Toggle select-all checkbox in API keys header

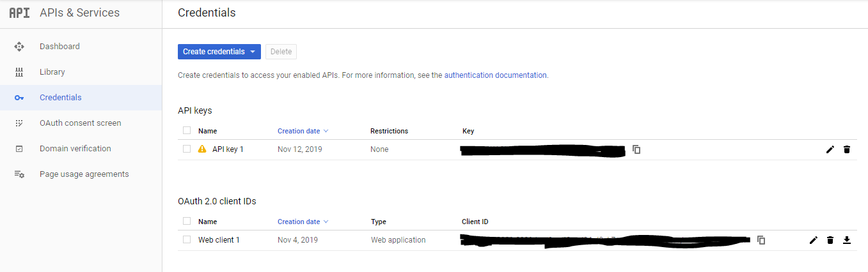[x=187, y=130]
